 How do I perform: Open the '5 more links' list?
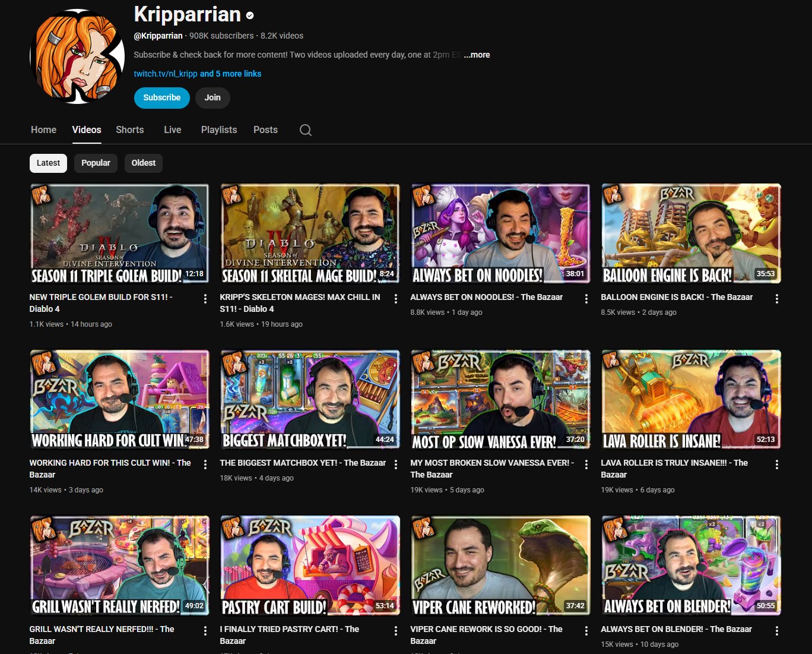tap(230, 74)
